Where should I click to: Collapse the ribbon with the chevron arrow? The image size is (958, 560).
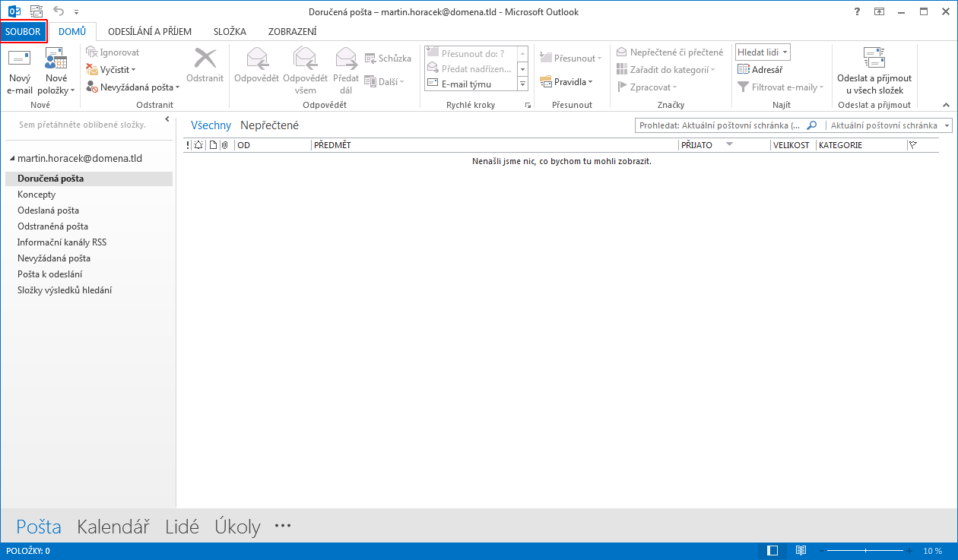pos(947,105)
